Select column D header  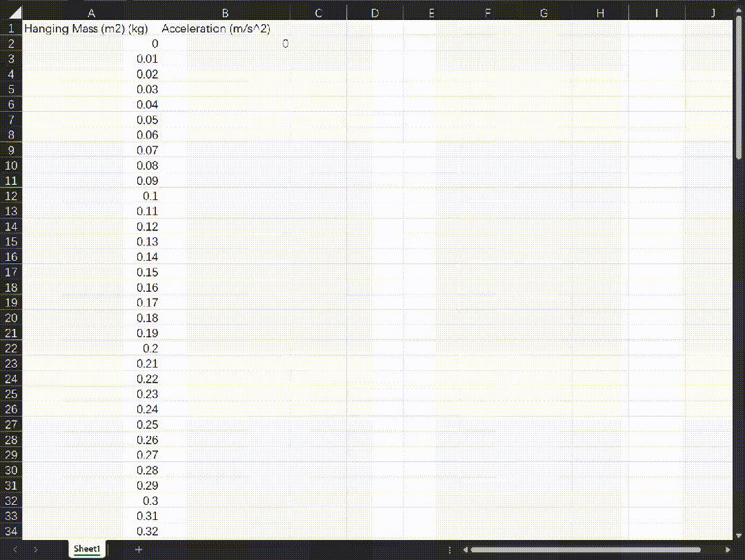coord(375,12)
